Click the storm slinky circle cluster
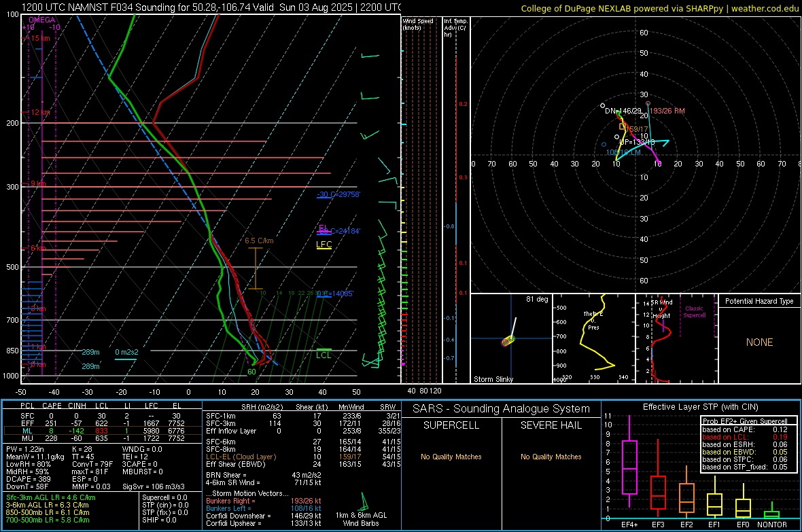The width and height of the screenshot is (802, 532). 508,340
